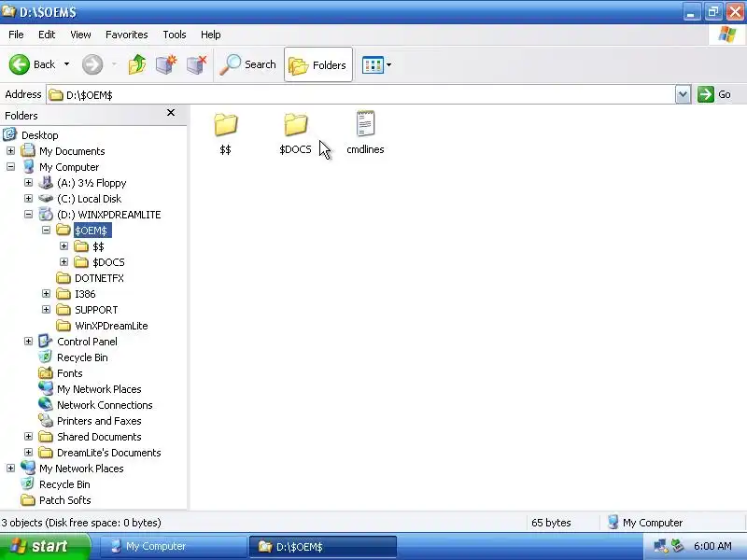Open the File menu
Image resolution: width=747 pixels, height=560 pixels.
[16, 35]
